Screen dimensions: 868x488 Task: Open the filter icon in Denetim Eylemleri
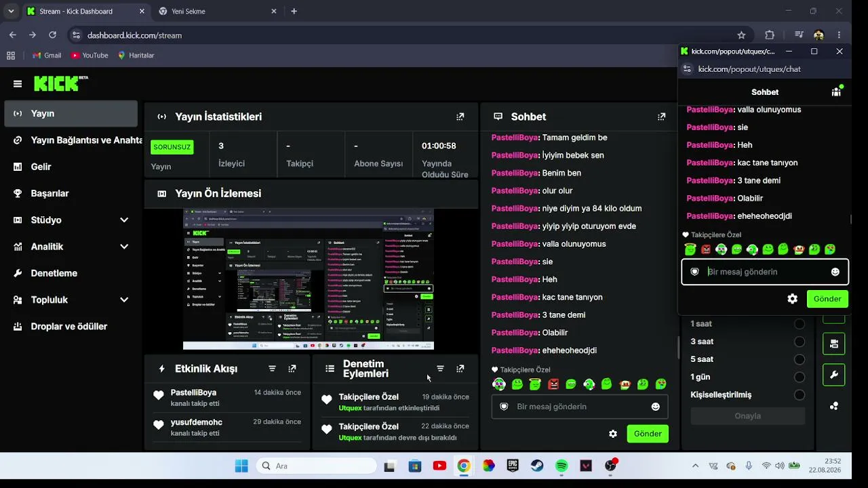tap(440, 369)
